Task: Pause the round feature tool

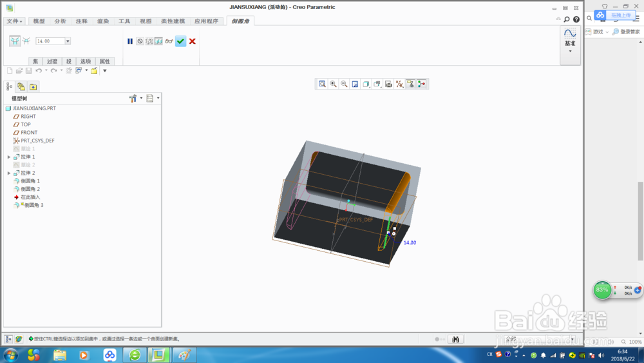Action: (130, 41)
